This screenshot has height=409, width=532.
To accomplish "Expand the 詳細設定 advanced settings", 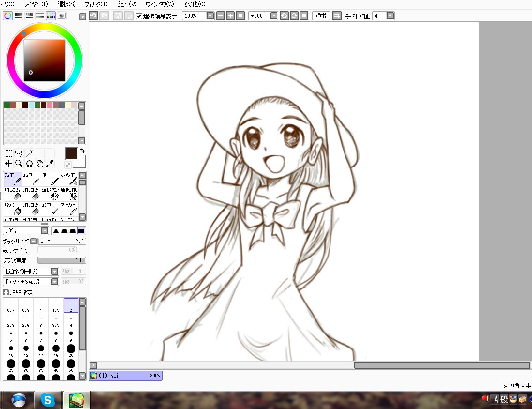I will tap(6, 292).
